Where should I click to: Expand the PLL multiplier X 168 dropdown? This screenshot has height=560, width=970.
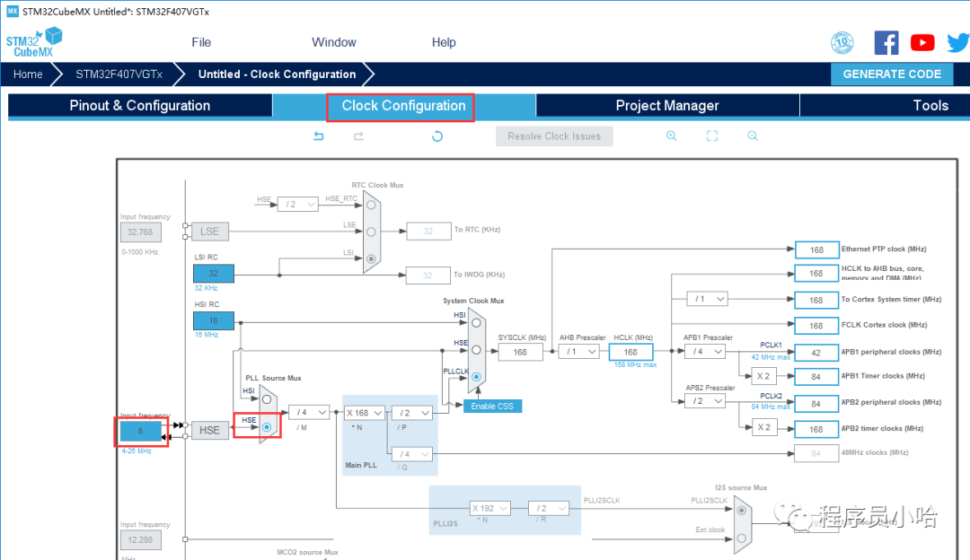tap(365, 413)
